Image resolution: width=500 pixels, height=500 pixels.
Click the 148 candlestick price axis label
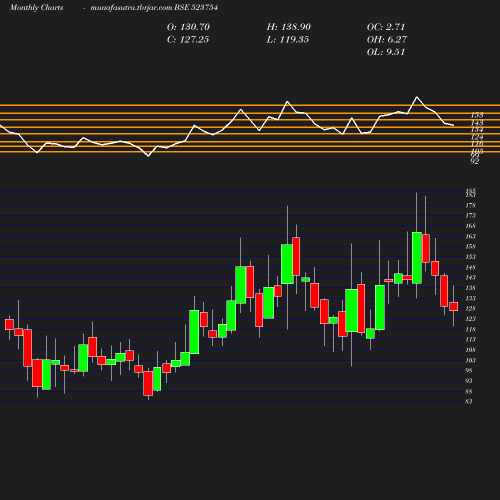click(470, 267)
